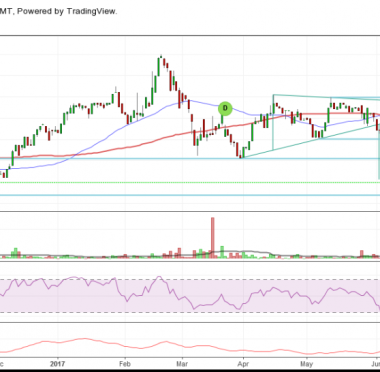Click the Apr label on time axis
Screen dimensions: 380x372
(244, 363)
